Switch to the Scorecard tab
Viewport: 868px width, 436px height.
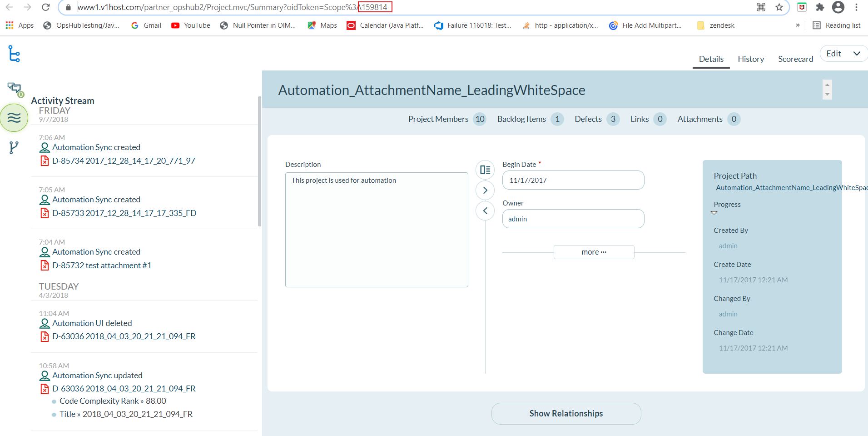point(795,59)
